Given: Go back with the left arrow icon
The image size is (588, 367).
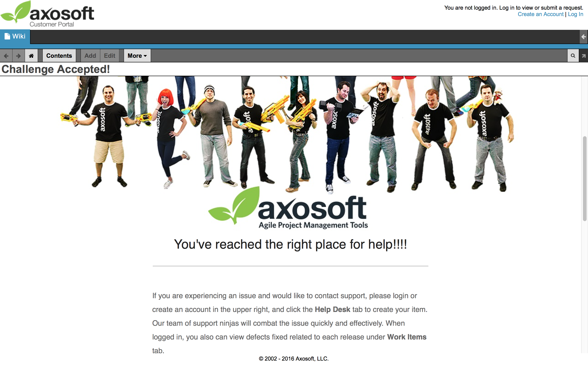Looking at the screenshot, I should (6, 56).
